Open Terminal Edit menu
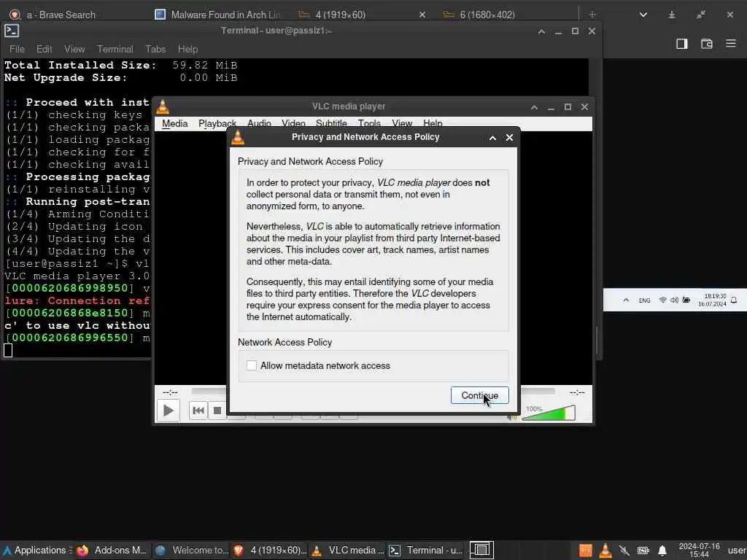The image size is (747, 560). (x=44, y=49)
